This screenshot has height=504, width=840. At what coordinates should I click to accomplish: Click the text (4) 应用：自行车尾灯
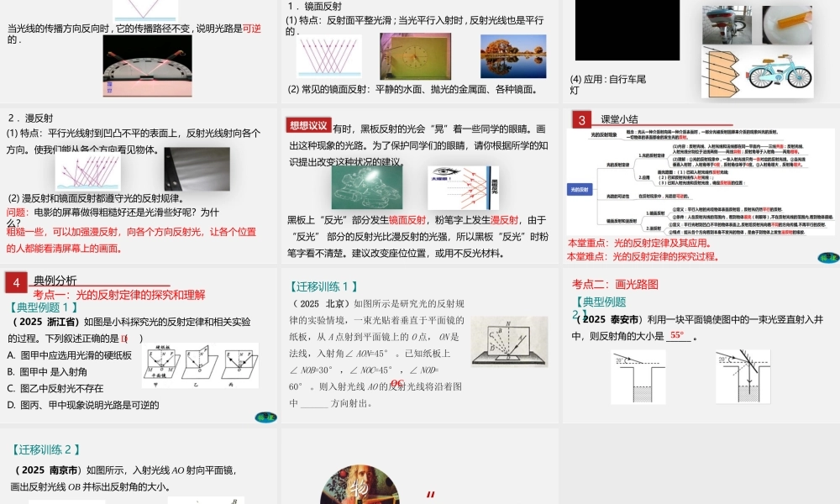pyautogui.click(x=608, y=85)
